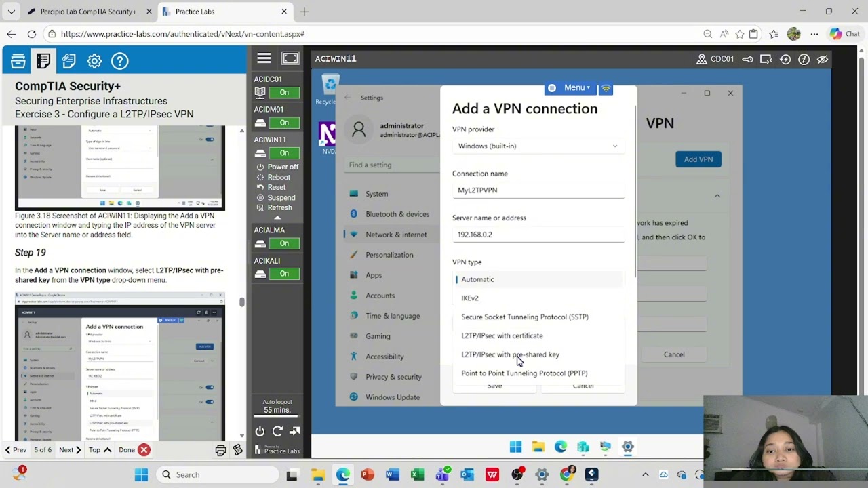868x488 pixels.
Task: Open the help question mark icon
Action: click(119, 61)
